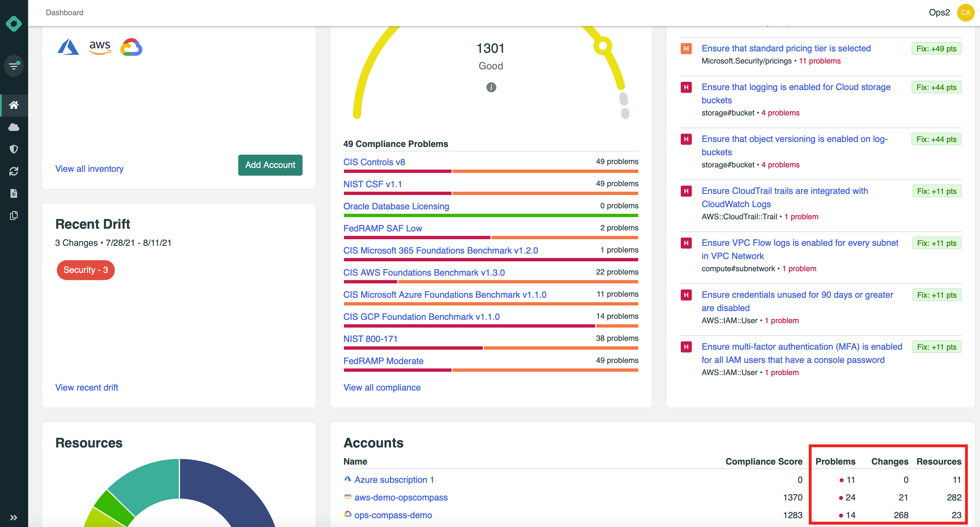
Task: Open Ensure object versioning enabled on log-buckets
Action: pyautogui.click(x=794, y=145)
